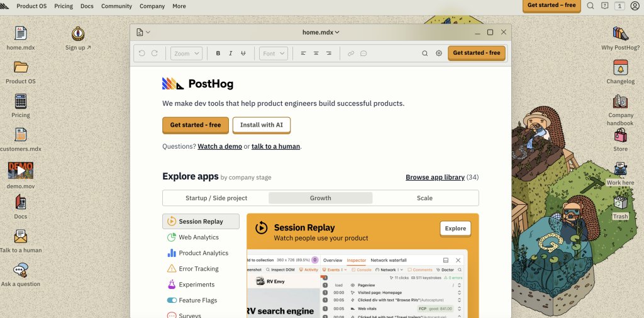Open the Company menu item

pos(152,6)
